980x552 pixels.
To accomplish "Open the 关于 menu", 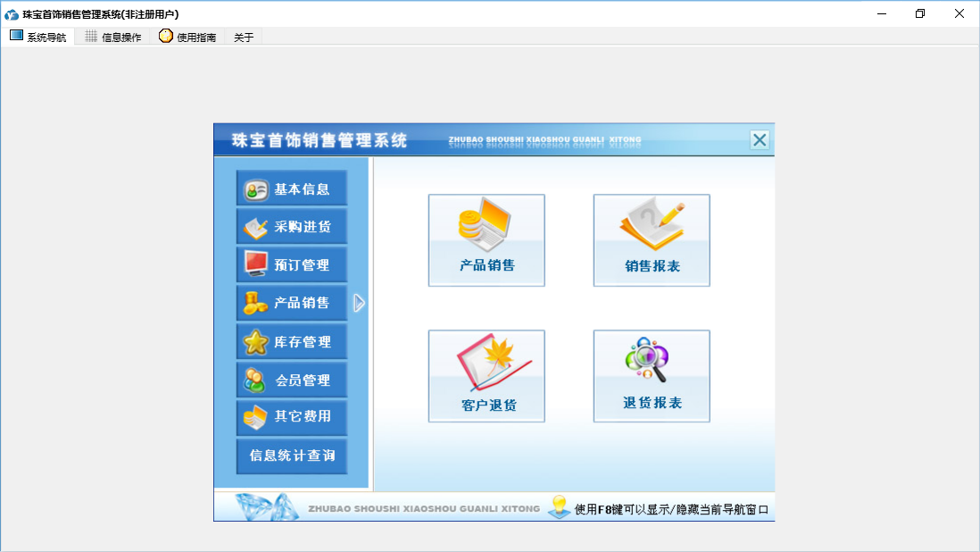I will [x=244, y=38].
